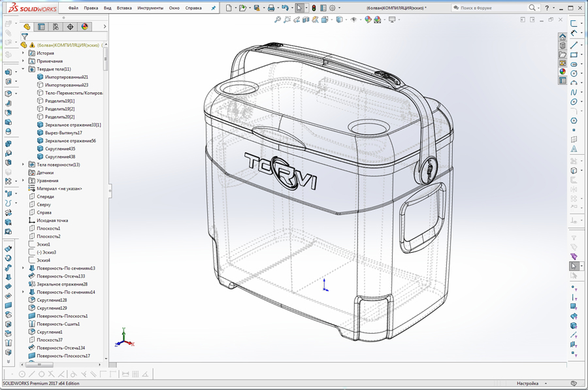Collapse the Твердые тела(11) folder
This screenshot has width=588, height=390.
22,69
